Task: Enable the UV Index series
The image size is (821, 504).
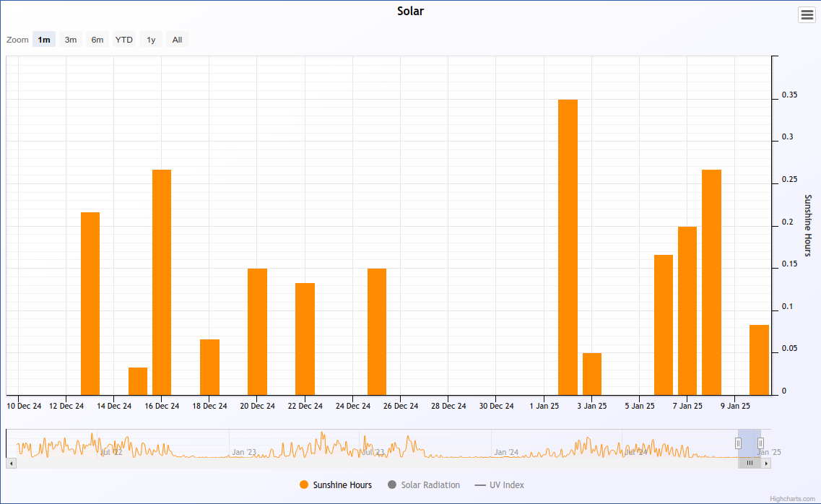Action: [507, 485]
